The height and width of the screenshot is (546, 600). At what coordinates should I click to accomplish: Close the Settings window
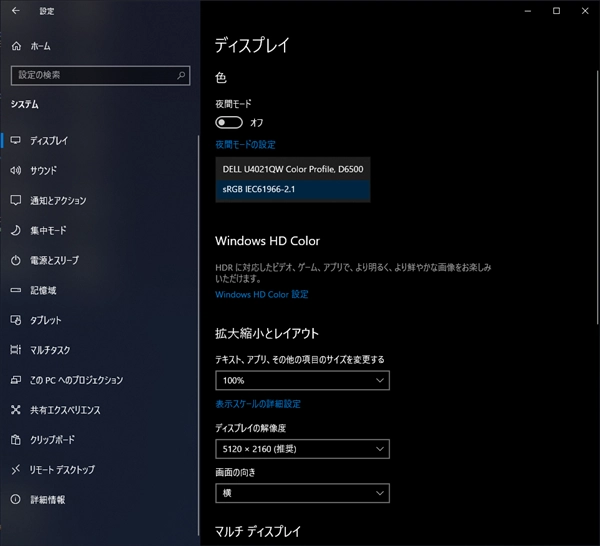coord(585,11)
